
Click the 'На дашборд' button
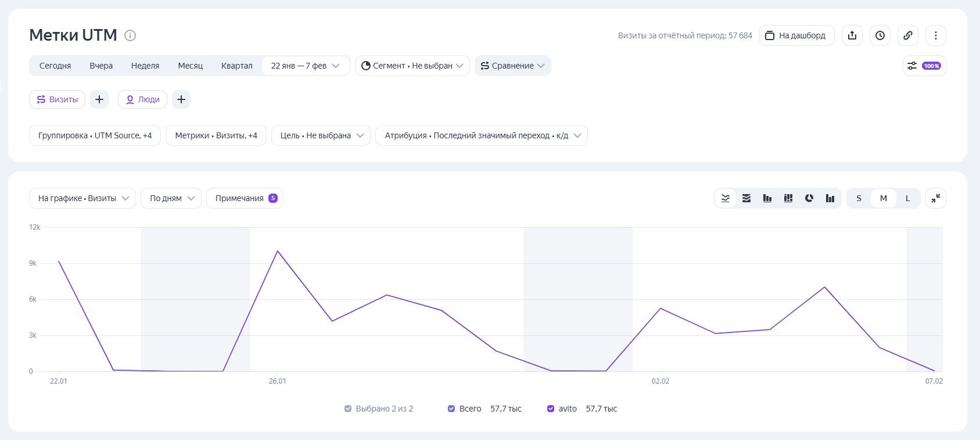pyautogui.click(x=796, y=35)
